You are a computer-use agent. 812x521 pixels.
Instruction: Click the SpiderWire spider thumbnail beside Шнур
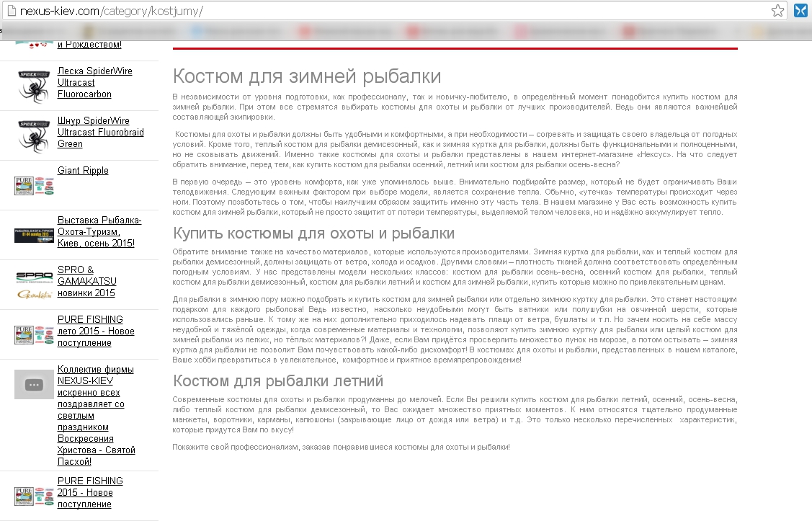click(x=34, y=136)
